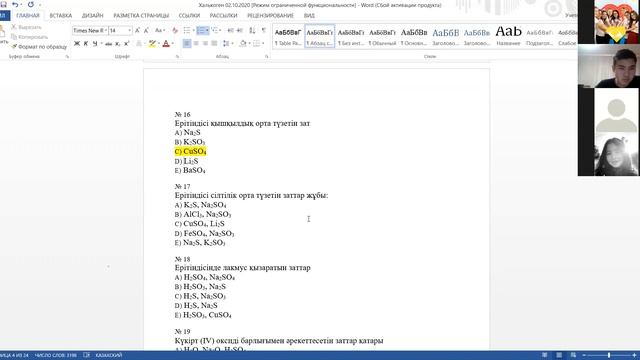Screen dimensions: 640x360
Task: Switch to ГЛАВНАЯ tab
Action: [28, 16]
